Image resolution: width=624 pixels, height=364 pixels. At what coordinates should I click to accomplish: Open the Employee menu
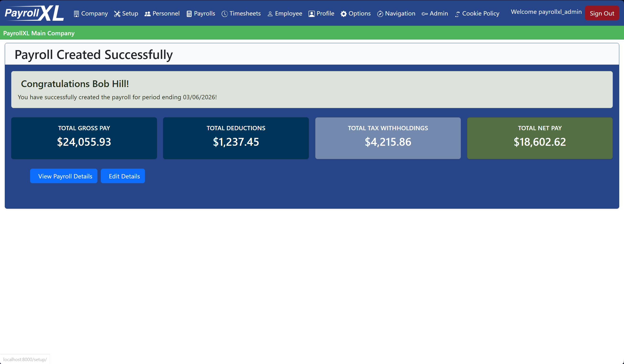tap(285, 13)
